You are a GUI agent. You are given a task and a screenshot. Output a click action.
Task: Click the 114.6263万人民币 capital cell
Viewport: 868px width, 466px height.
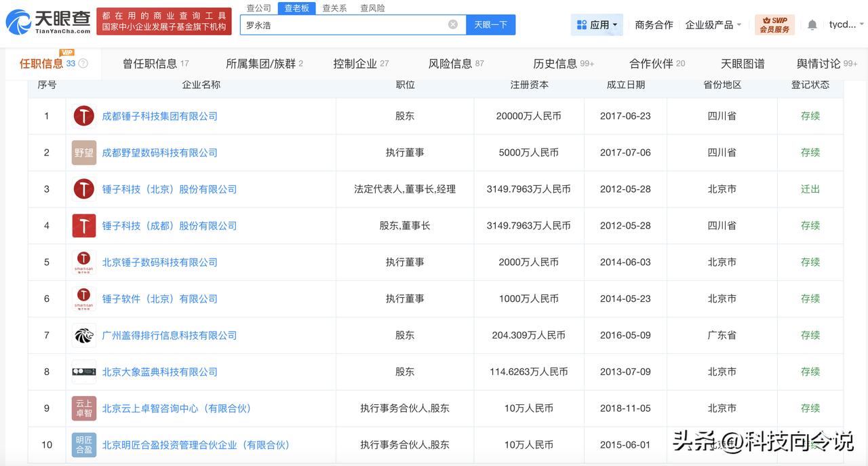(x=529, y=372)
